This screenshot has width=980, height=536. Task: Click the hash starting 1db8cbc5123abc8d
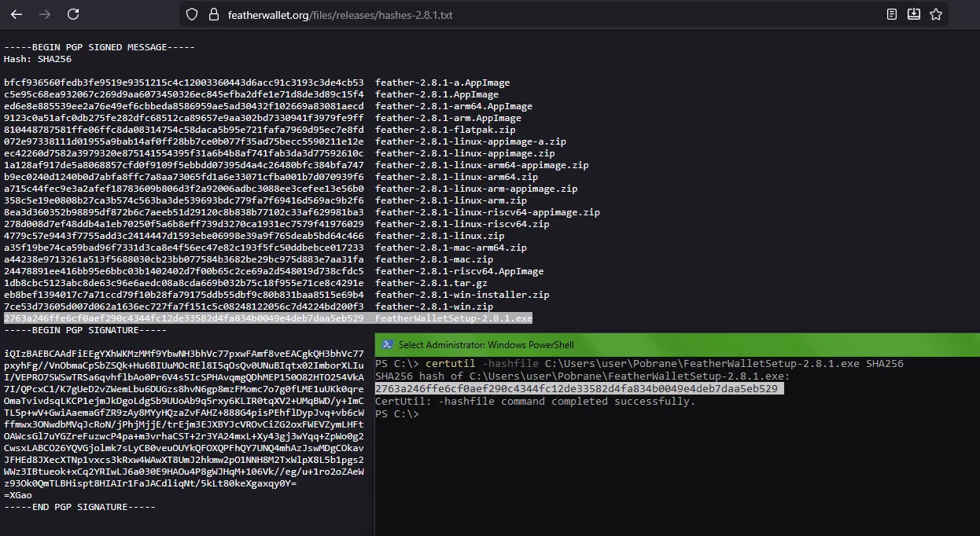[x=184, y=283]
